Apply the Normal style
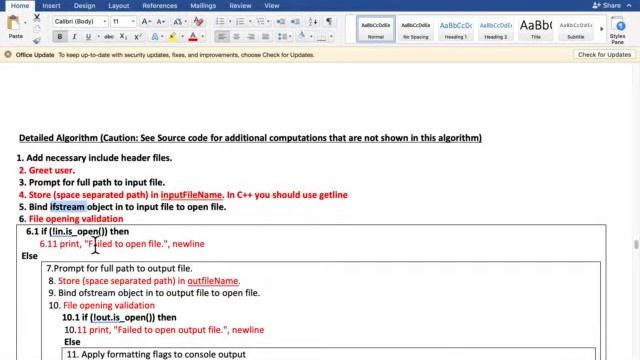 pos(376,29)
